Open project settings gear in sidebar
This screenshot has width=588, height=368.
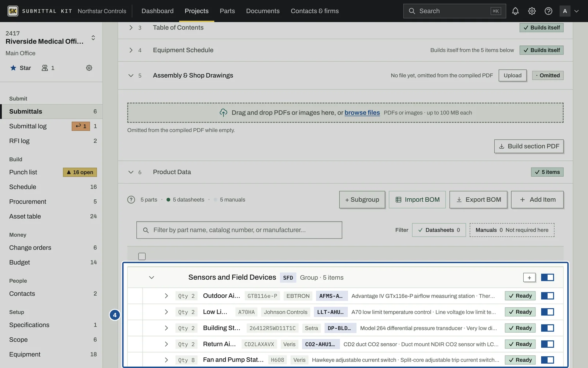[x=89, y=68]
